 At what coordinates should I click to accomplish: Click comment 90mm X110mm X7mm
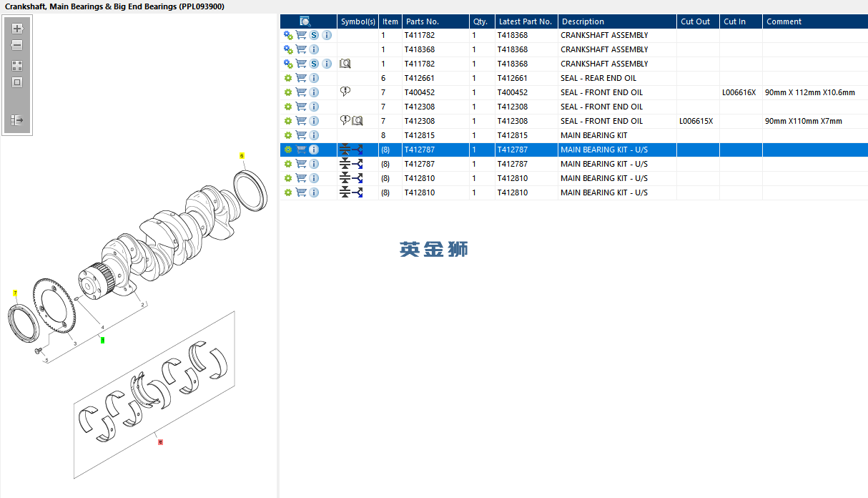tap(804, 121)
